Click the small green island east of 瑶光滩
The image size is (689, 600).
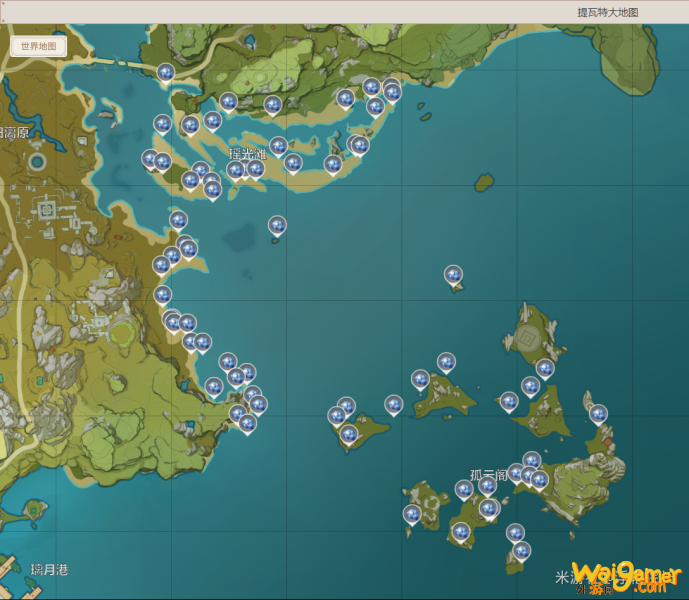click(x=484, y=182)
